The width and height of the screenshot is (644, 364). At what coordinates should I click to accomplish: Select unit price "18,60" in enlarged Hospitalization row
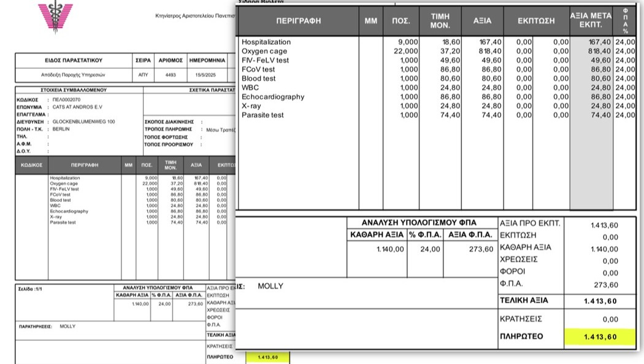[451, 42]
